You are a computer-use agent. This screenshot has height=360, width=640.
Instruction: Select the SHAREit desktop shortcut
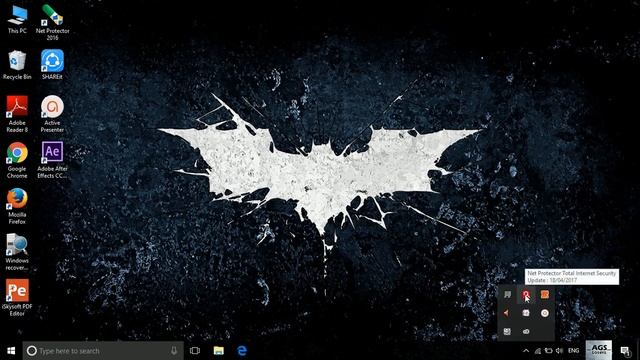tap(52, 65)
